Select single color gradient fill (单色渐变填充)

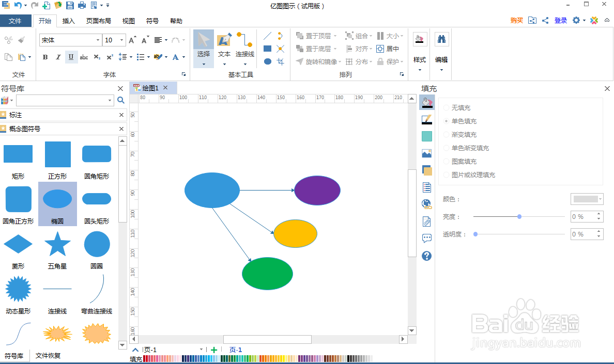click(x=466, y=148)
